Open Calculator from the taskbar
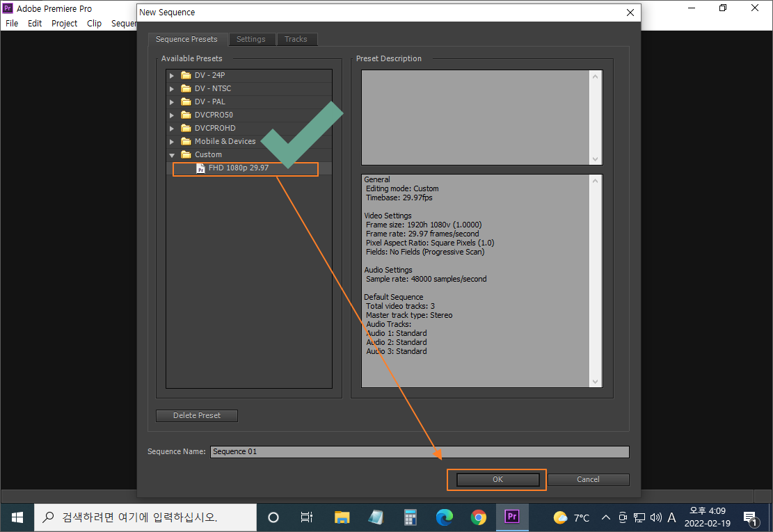773x532 pixels. [x=411, y=517]
